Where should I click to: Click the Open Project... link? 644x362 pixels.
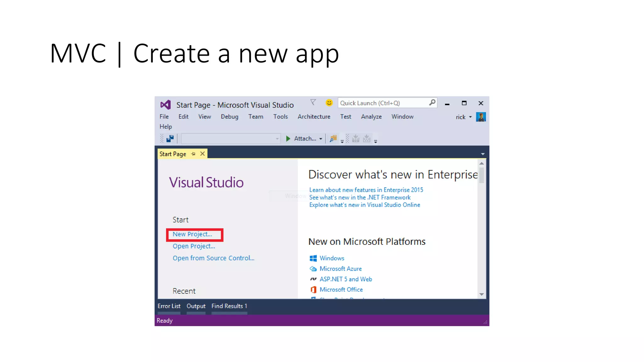point(194,246)
